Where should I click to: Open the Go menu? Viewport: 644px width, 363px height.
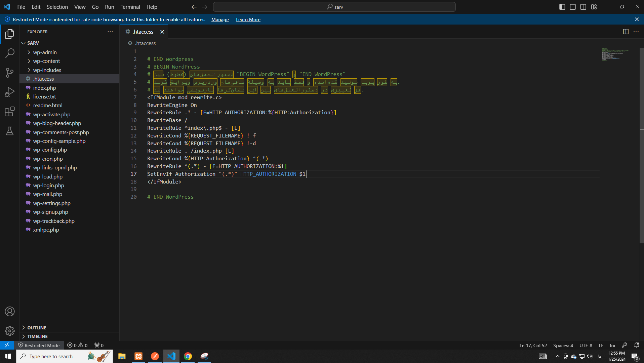click(95, 7)
